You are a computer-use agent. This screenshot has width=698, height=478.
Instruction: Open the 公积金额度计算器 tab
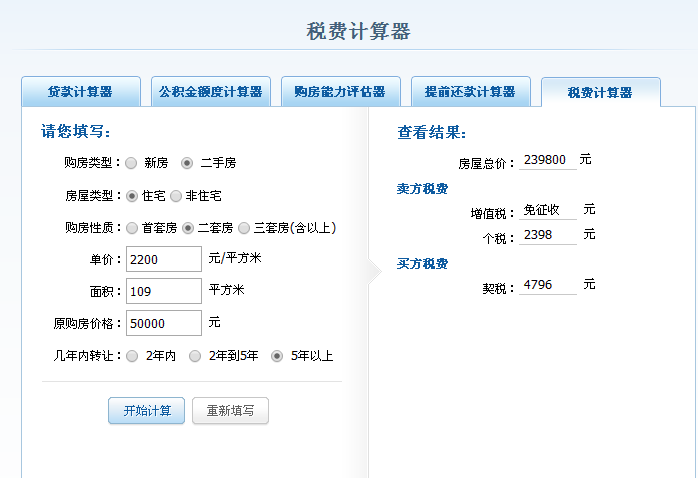210,92
